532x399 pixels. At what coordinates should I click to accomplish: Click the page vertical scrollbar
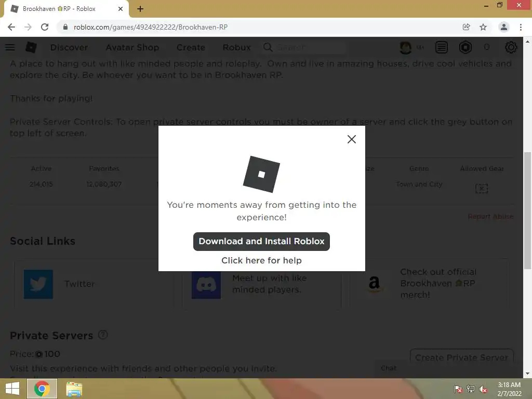(x=527, y=210)
